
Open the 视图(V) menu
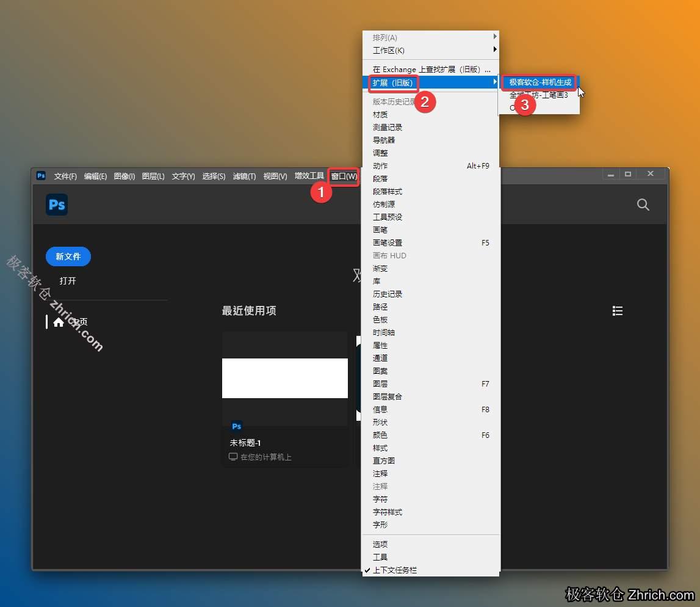coord(275,176)
